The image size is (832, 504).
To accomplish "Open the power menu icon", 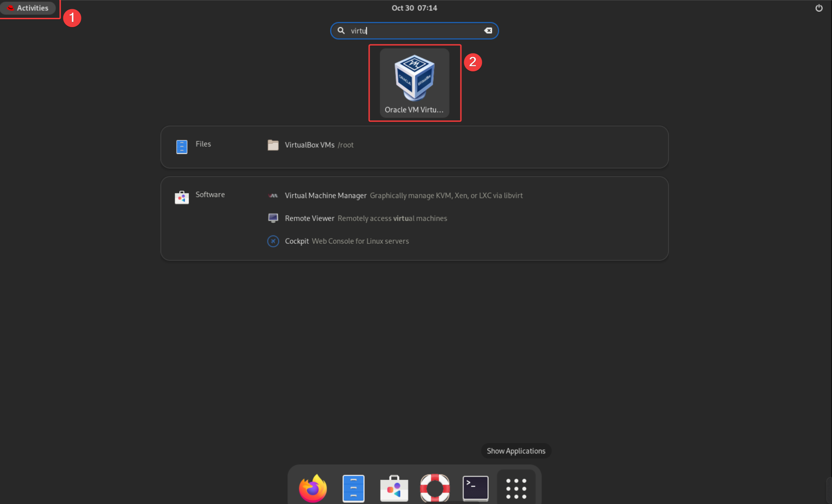I will [819, 8].
